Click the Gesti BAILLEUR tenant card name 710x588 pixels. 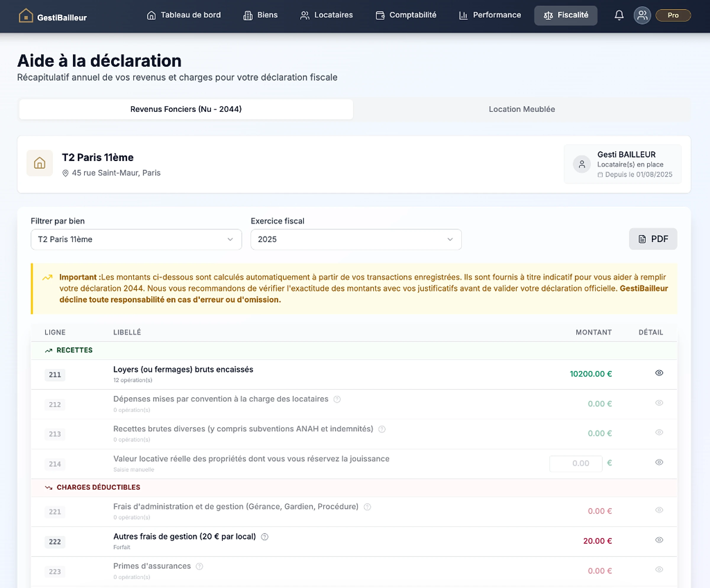pyautogui.click(x=627, y=155)
